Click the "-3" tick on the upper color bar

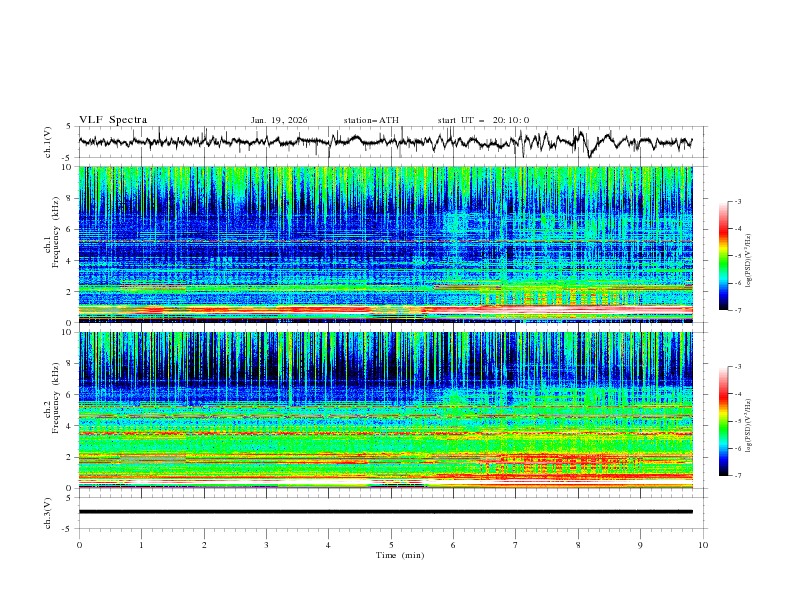(738, 201)
